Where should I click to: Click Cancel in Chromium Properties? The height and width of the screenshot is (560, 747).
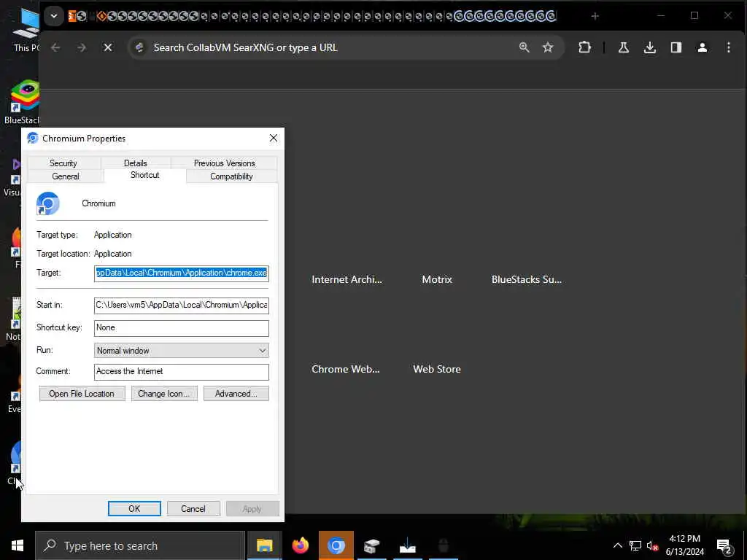[193, 508]
